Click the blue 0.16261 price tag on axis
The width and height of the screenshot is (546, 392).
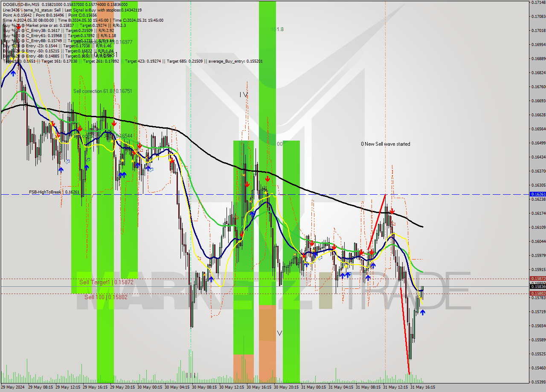[x=537, y=194]
